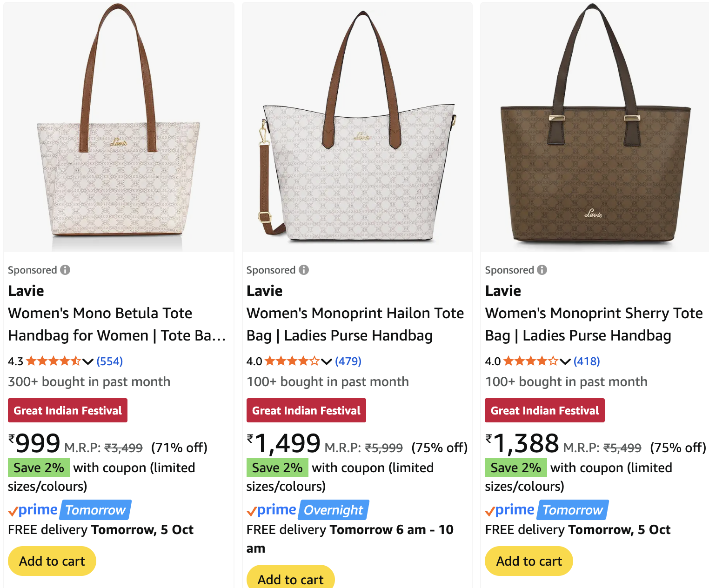709x588 pixels.
Task: Add the Mono Betula Tote to cart
Action: pos(52,561)
